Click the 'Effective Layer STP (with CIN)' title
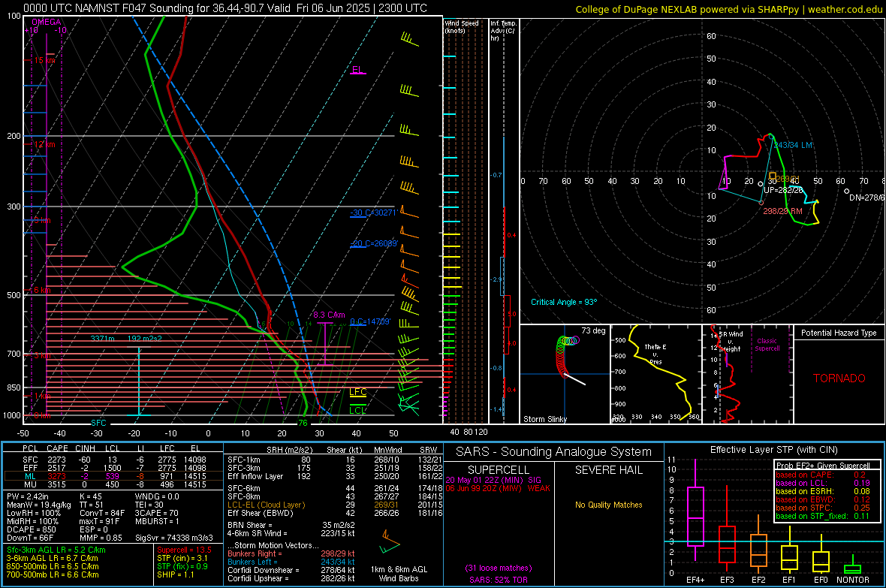This screenshot has width=886, height=588. pyautogui.click(x=773, y=450)
